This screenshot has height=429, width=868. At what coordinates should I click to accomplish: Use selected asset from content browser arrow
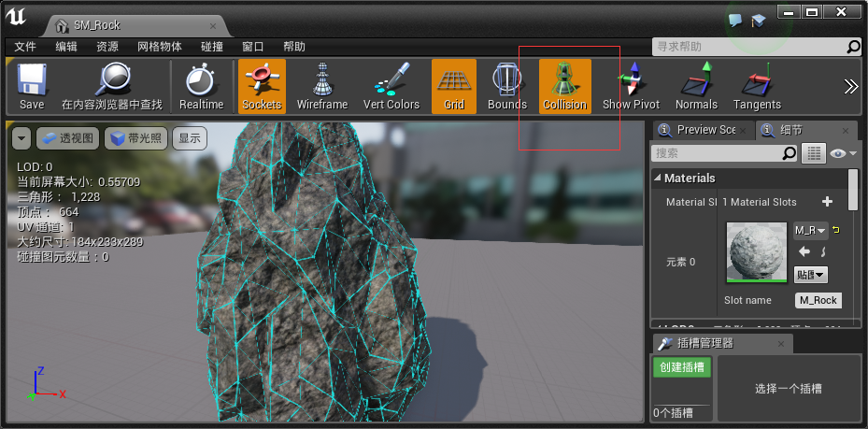(x=804, y=252)
